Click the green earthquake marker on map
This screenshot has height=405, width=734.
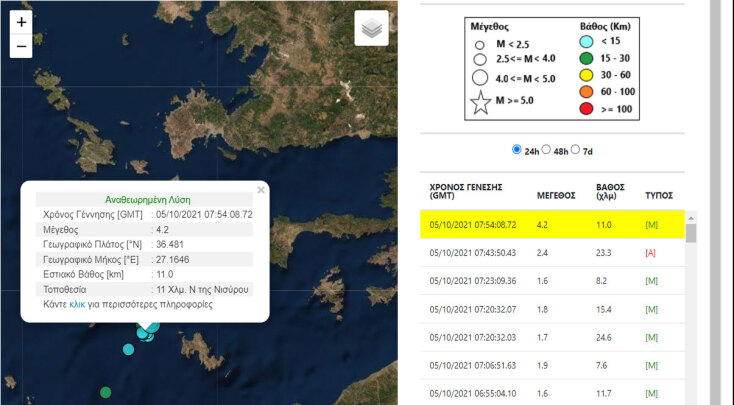[105, 392]
